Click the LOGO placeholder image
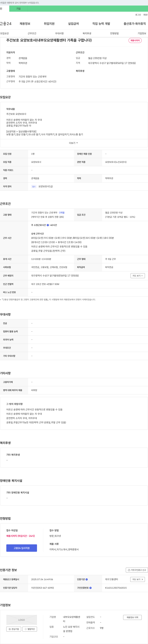Screen dimensions: 148x644 (22, 620)
